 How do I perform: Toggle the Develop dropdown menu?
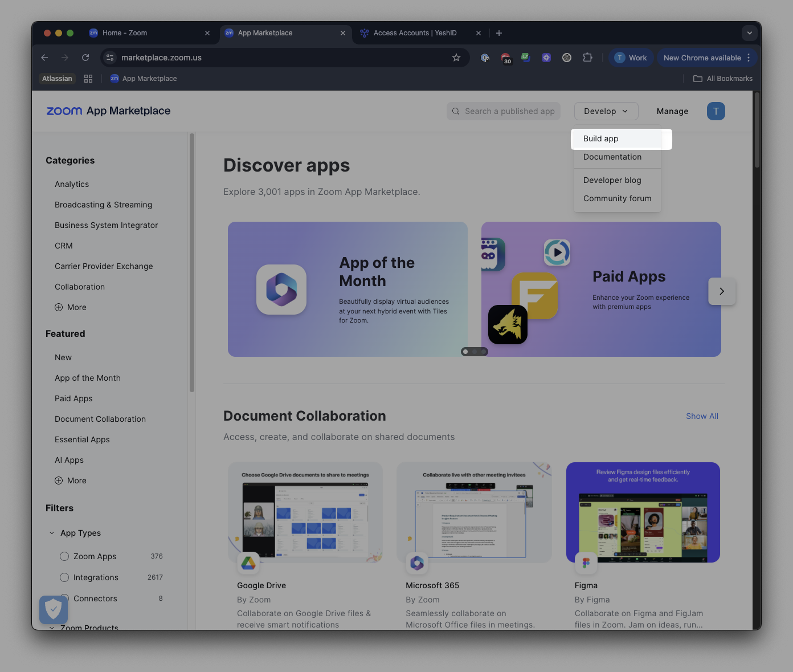tap(606, 111)
